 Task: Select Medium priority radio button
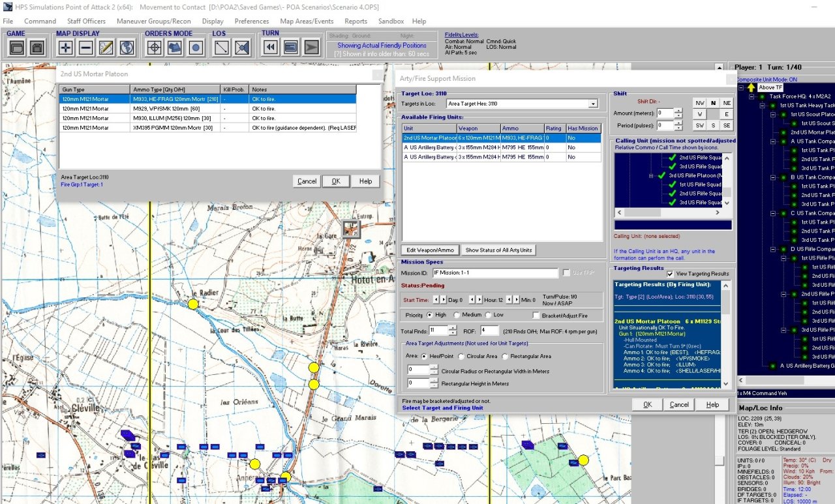pyautogui.click(x=457, y=316)
